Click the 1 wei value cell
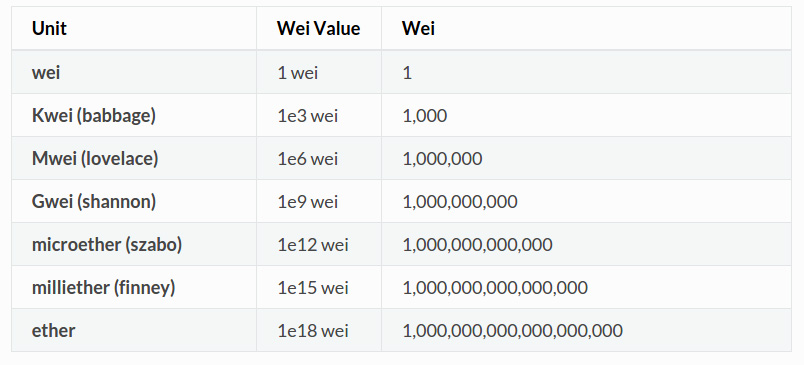The height and width of the screenshot is (365, 804). [319, 72]
